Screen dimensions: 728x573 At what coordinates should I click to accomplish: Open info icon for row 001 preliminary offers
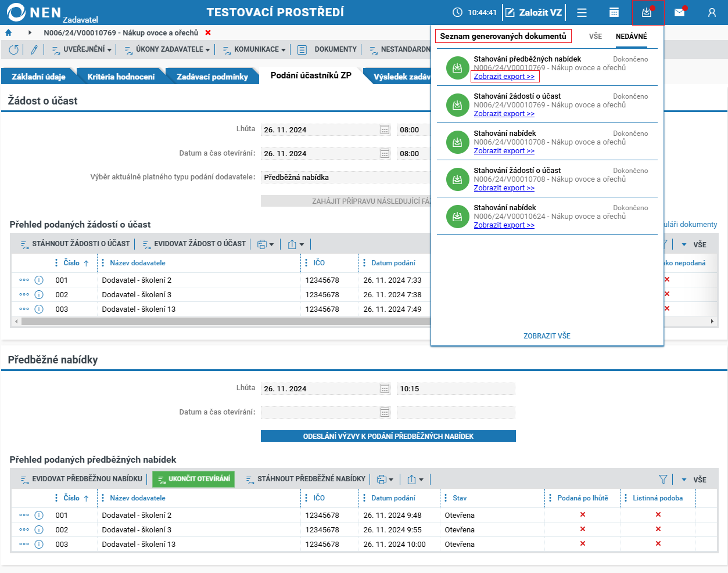[39, 515]
